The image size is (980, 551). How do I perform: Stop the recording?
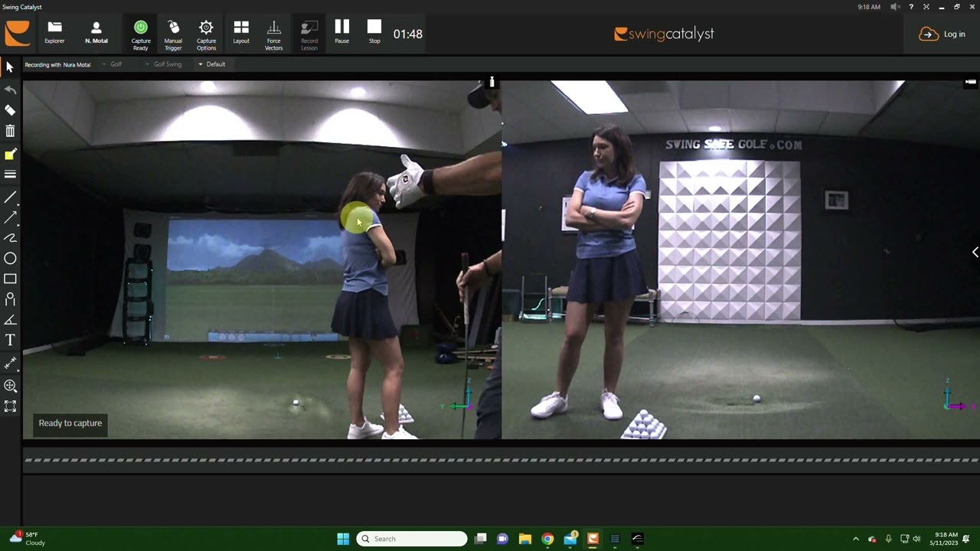(374, 31)
